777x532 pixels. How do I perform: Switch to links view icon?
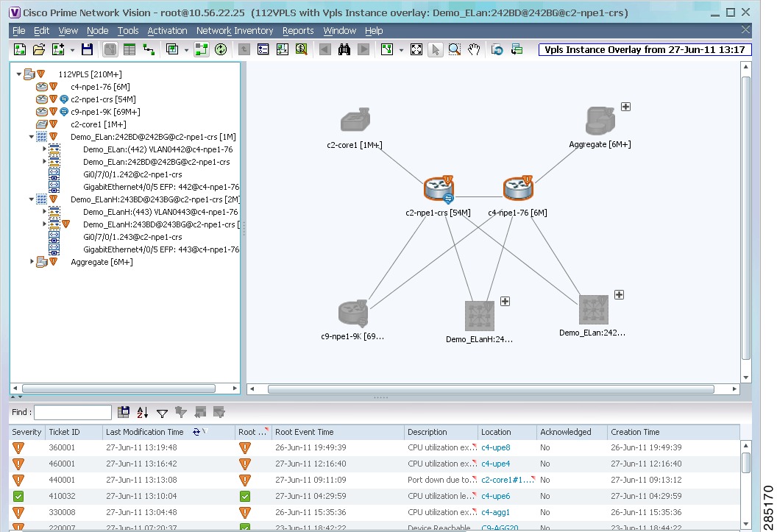pos(149,49)
